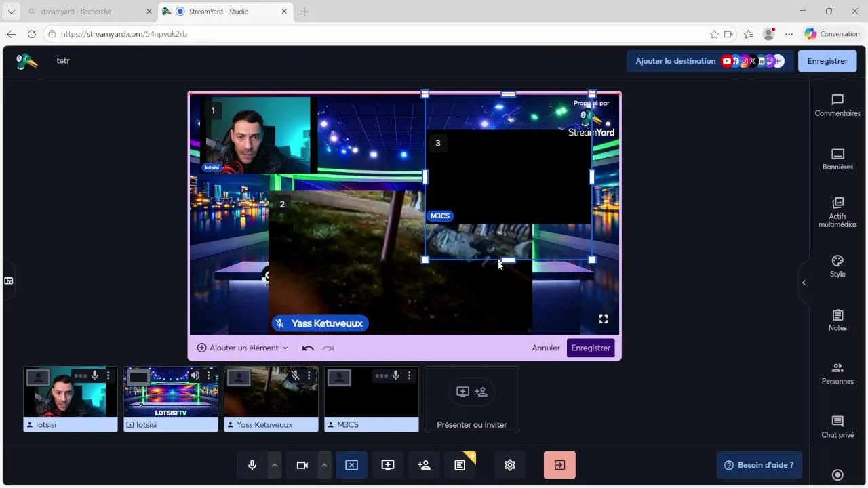The image size is (868, 488).
Task: Click the invite person icon in toolbar
Action: click(424, 465)
